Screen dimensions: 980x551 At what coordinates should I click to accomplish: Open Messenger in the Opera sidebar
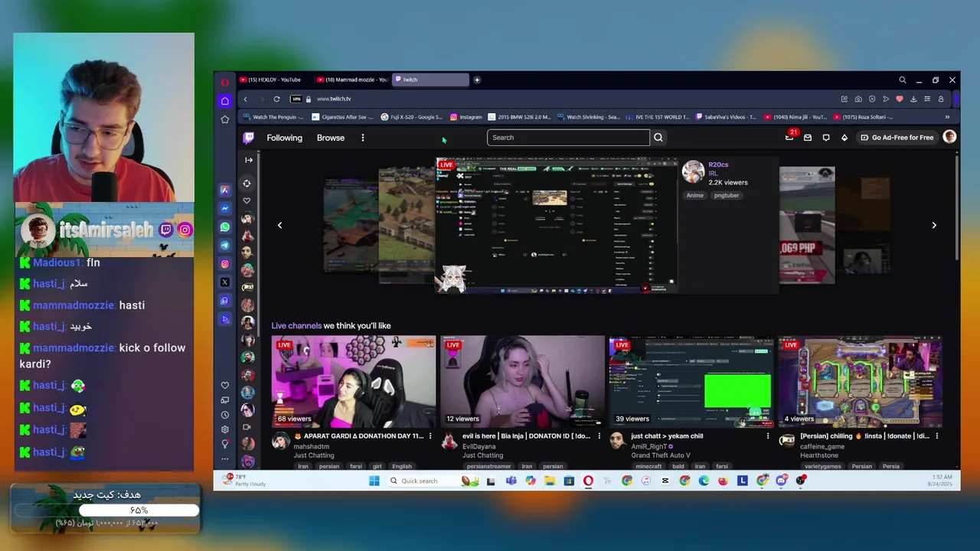225,208
